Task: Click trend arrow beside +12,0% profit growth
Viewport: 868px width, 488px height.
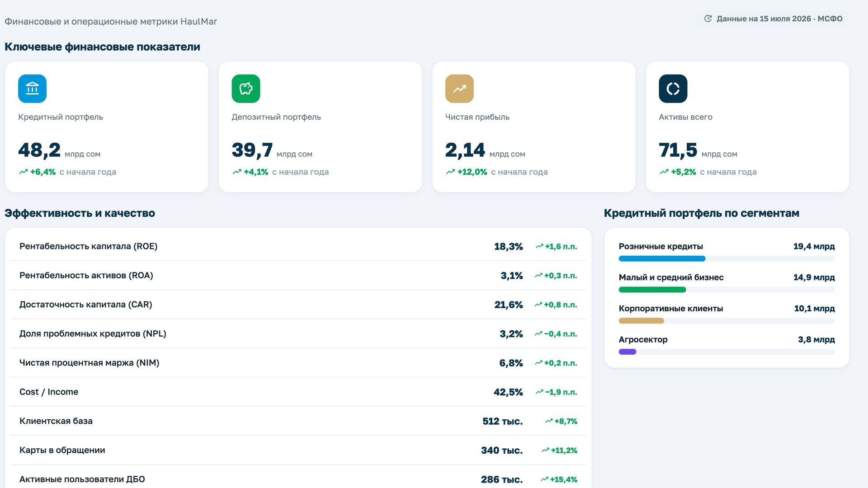Action: (x=450, y=172)
